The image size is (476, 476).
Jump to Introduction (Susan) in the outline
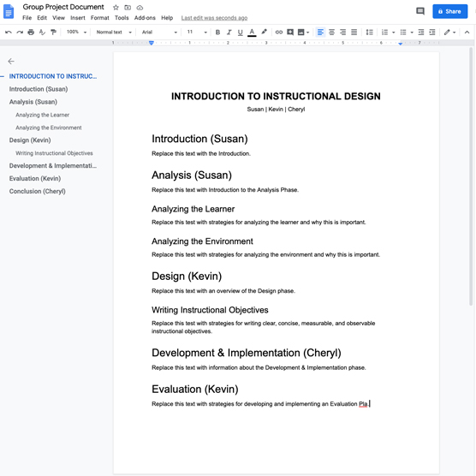[x=39, y=89]
